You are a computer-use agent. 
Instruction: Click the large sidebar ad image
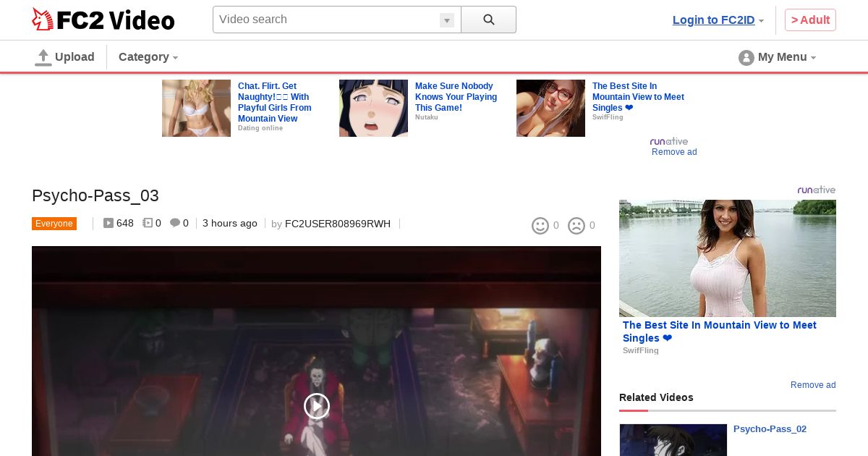(x=728, y=258)
